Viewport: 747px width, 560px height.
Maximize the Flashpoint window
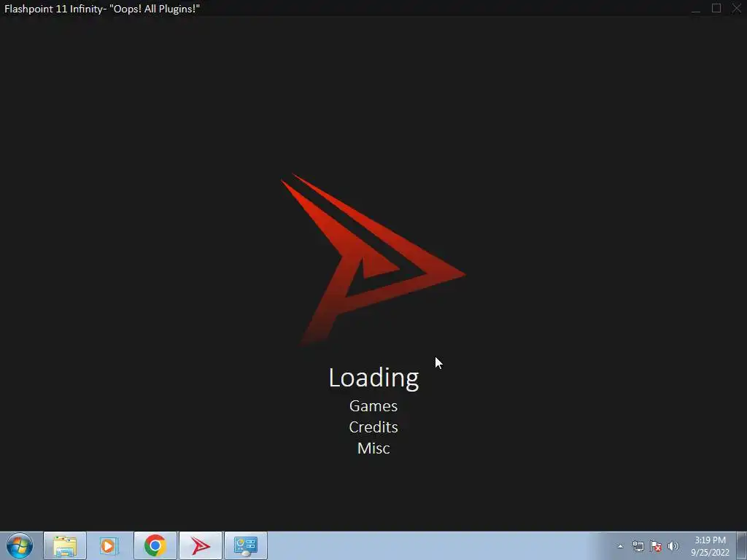click(716, 9)
